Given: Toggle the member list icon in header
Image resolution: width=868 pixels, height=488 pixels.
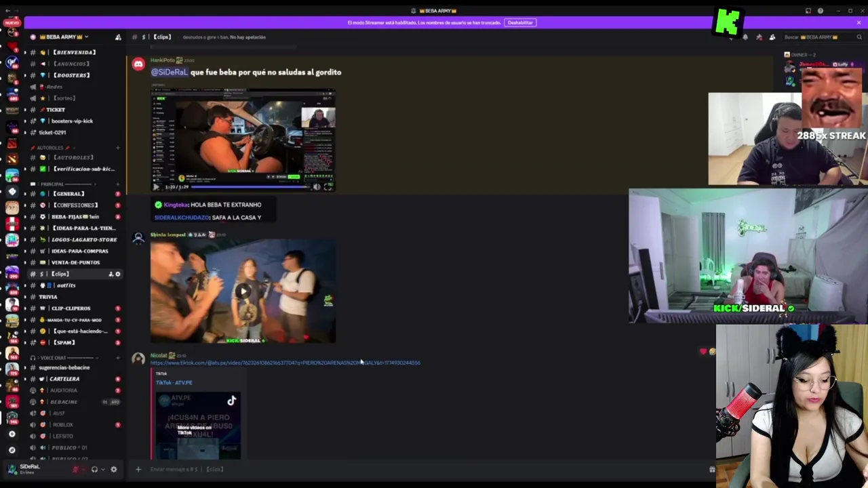Looking at the screenshot, I should pos(772,37).
